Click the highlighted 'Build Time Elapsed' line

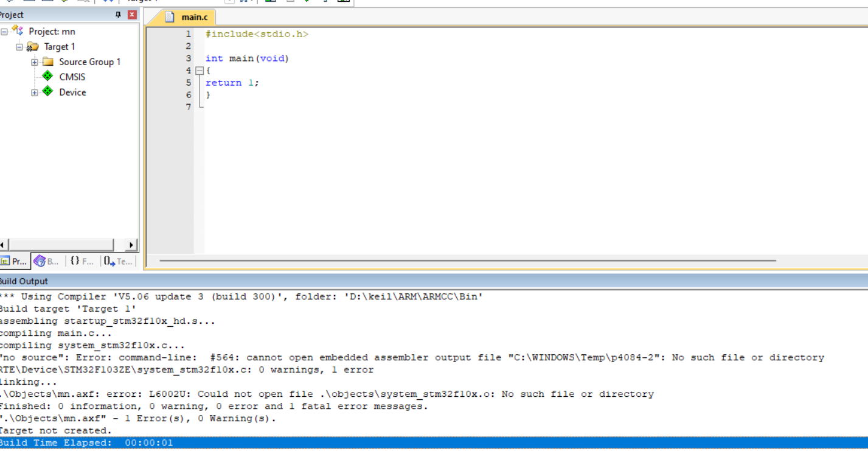[x=434, y=443]
